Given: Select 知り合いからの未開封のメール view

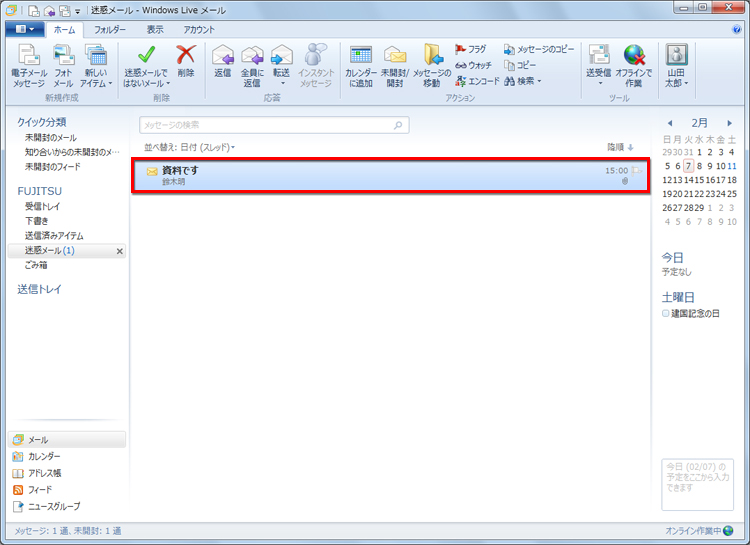Looking at the screenshot, I should 72,152.
